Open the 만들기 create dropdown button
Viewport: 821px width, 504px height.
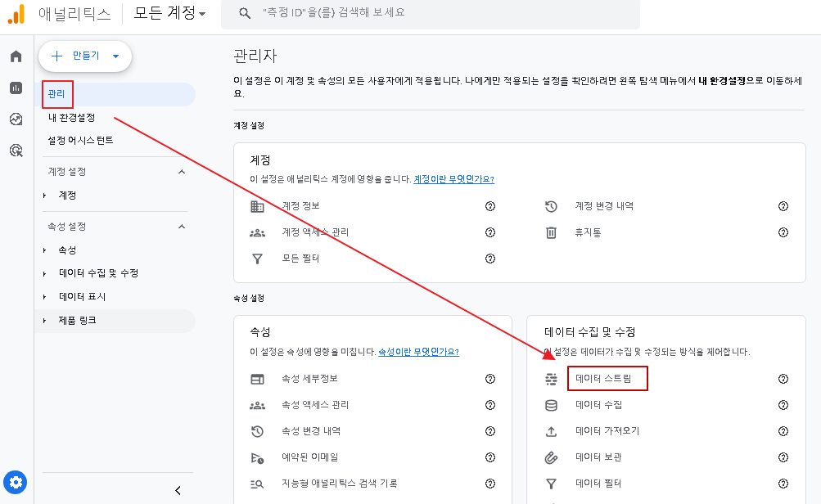coord(85,56)
